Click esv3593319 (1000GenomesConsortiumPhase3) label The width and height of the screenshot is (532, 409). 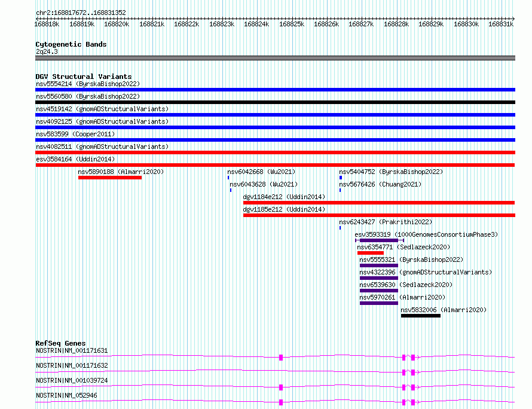point(426,234)
